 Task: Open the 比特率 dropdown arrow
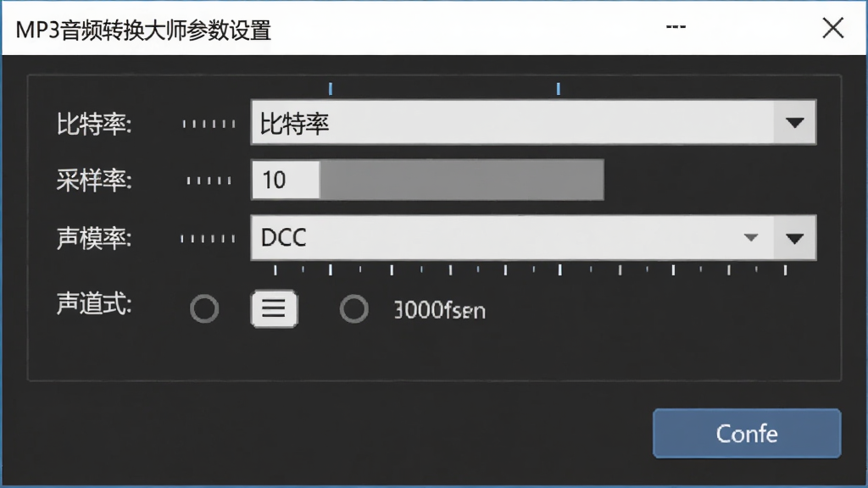[x=795, y=122]
